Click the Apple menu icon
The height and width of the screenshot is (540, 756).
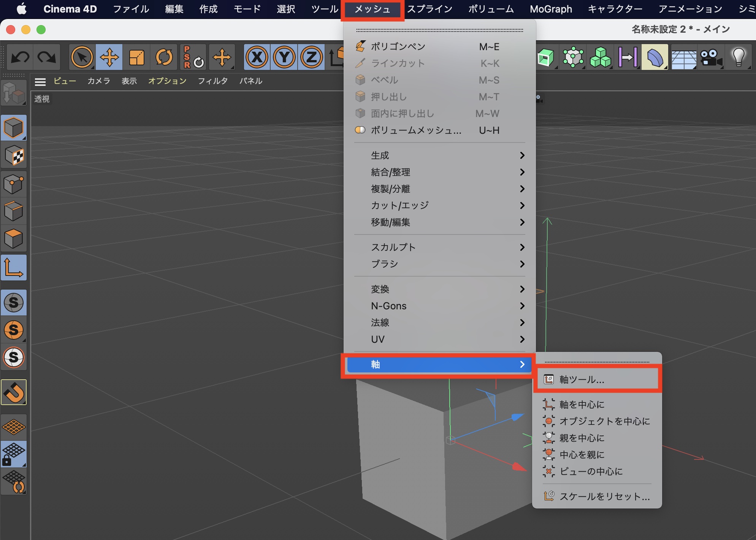point(22,9)
